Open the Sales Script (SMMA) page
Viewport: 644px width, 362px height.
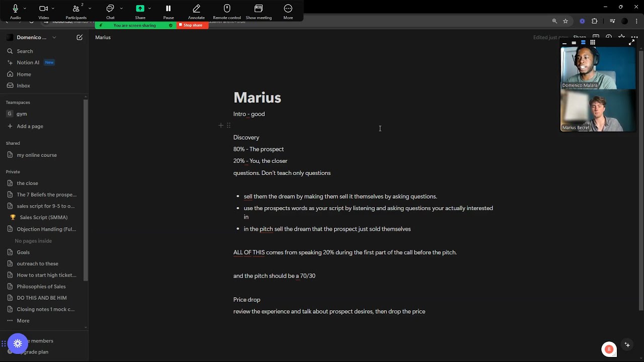tap(44, 218)
